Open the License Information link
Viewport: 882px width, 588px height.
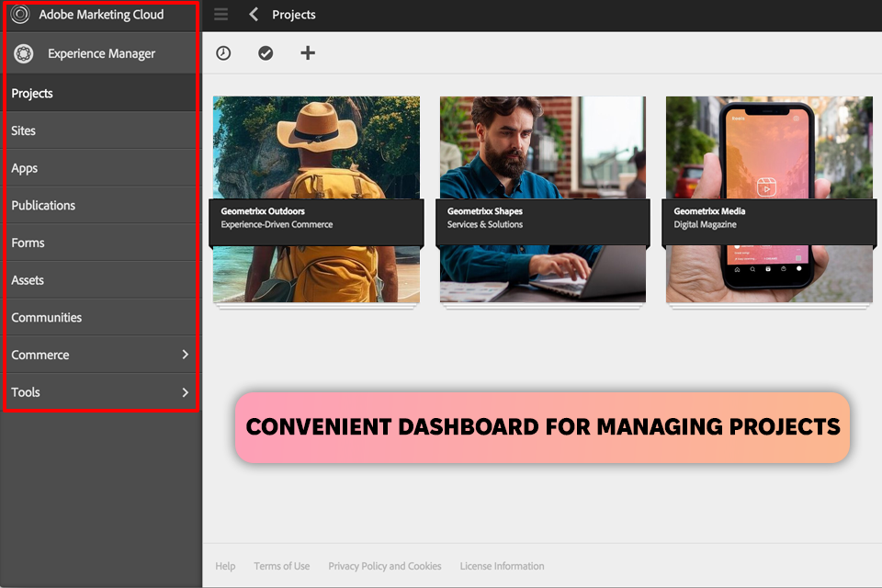(x=502, y=566)
